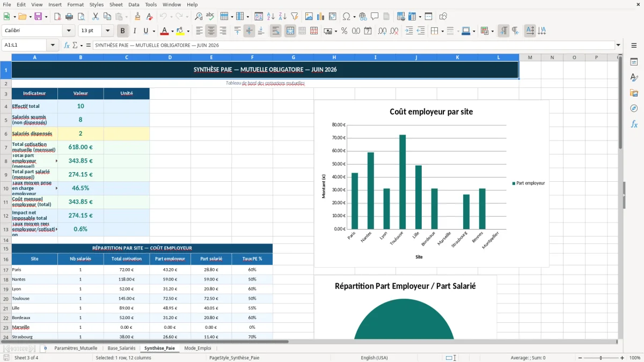The image size is (644, 362).
Task: Click the Save document icon
Action: 38,17
